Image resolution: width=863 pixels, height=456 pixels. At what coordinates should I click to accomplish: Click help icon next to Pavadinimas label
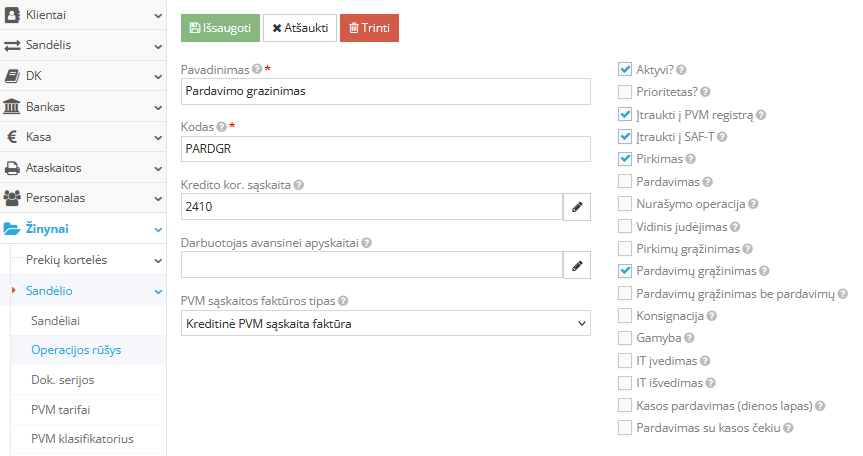tap(258, 70)
